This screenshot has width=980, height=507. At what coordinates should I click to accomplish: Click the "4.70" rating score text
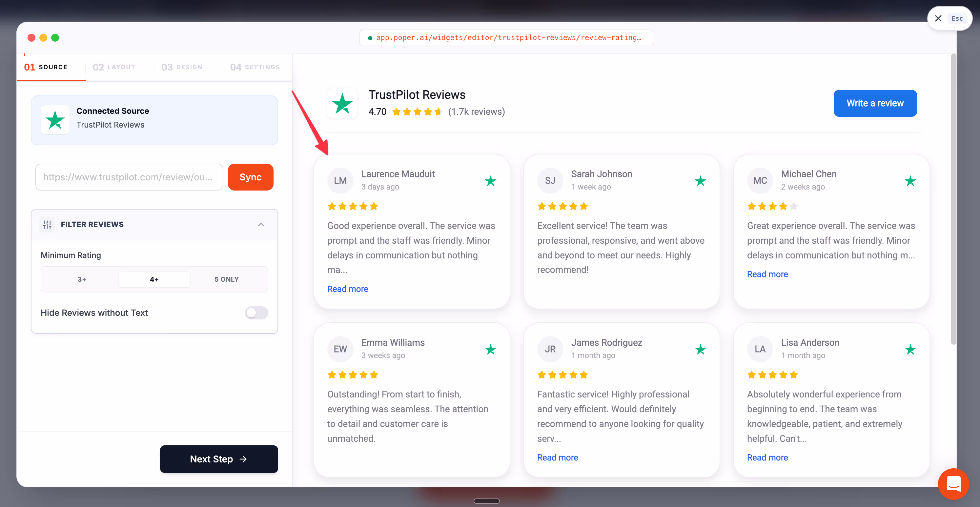click(x=378, y=112)
